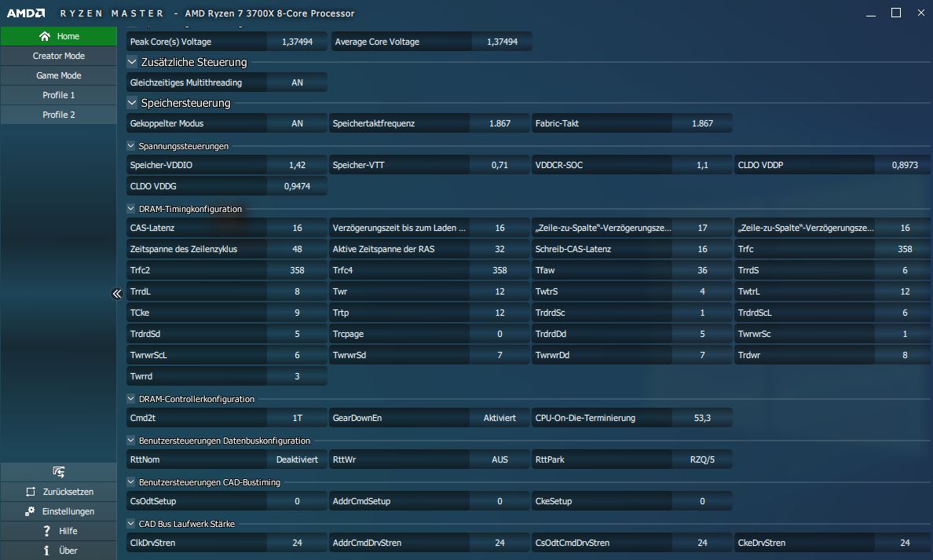Click the CkeSetup value 0
The width and height of the screenshot is (933, 560).
click(702, 501)
